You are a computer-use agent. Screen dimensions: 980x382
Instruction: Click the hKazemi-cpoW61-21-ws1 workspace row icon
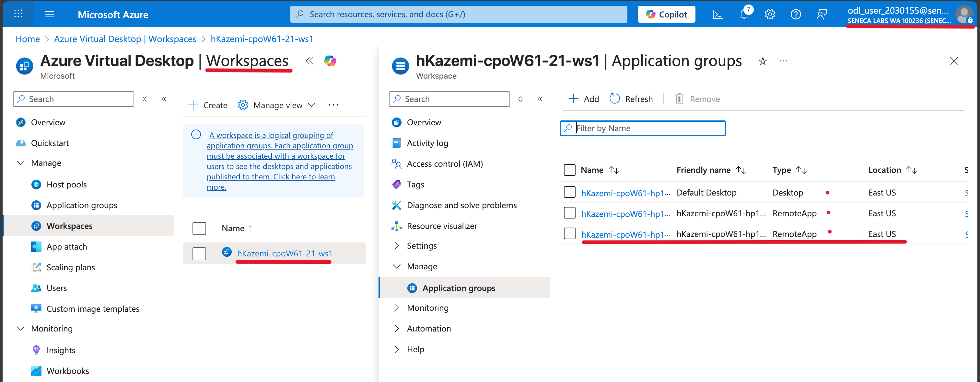tap(227, 252)
